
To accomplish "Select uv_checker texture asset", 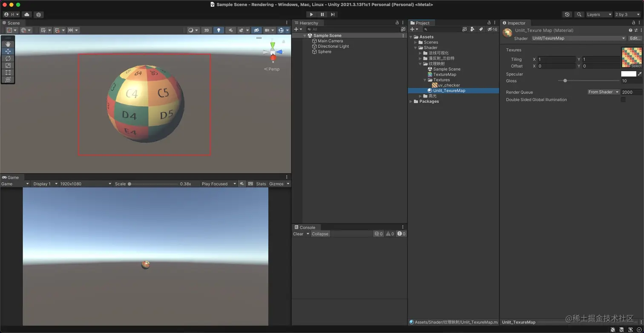I will (446, 85).
